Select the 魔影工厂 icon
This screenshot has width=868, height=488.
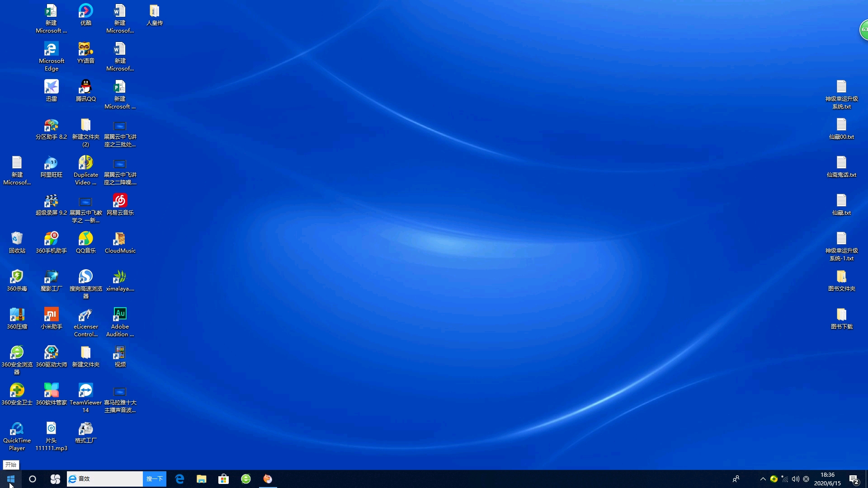point(51,280)
